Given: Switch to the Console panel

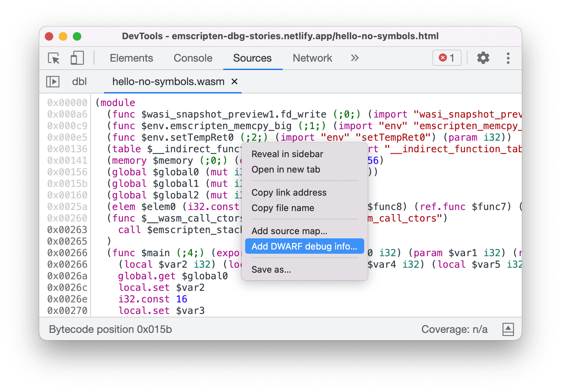Looking at the screenshot, I should coord(192,58).
